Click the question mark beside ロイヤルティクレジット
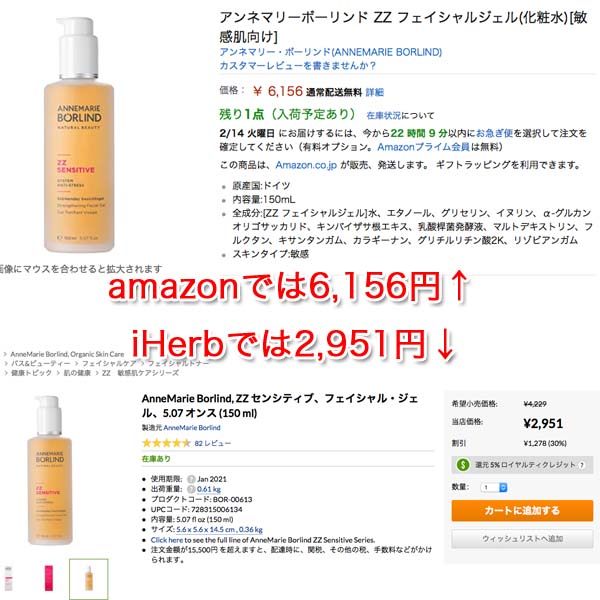The image size is (600, 600). click(582, 465)
